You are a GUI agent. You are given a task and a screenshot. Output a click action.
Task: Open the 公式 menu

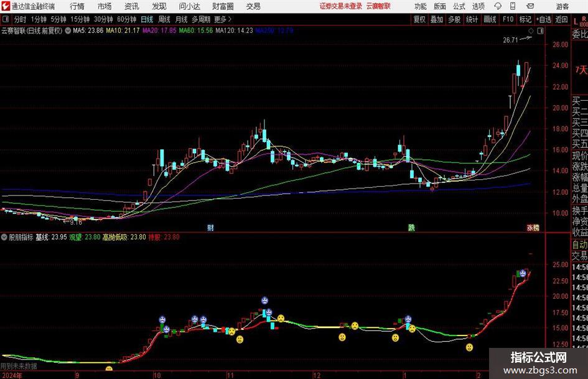point(459,6)
